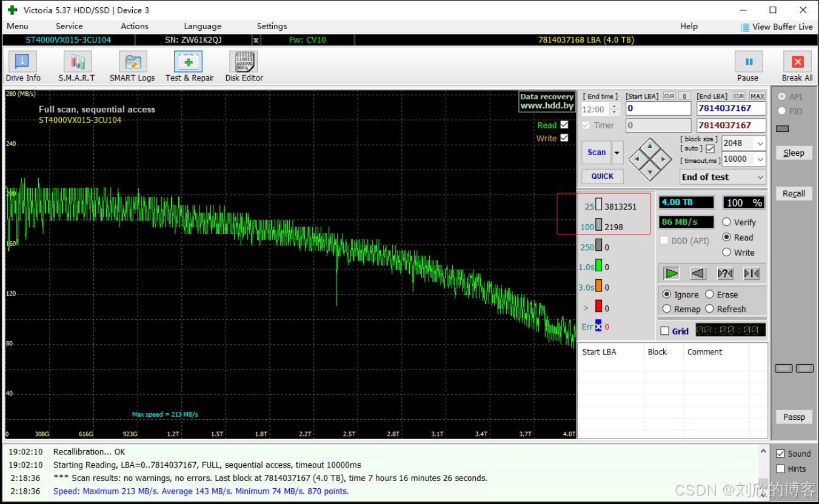Pause the running scan
Viewport: 819px width, 504px height.
(748, 67)
